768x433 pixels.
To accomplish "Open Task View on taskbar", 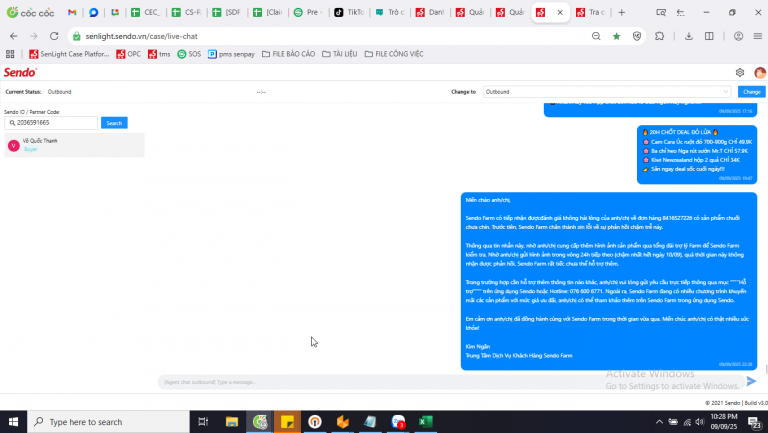I will 203,422.
